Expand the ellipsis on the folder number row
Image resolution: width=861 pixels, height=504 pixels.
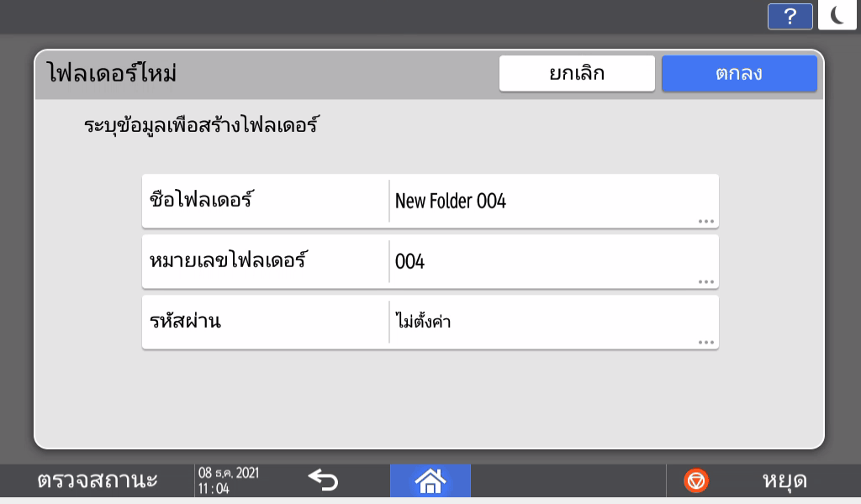(705, 282)
